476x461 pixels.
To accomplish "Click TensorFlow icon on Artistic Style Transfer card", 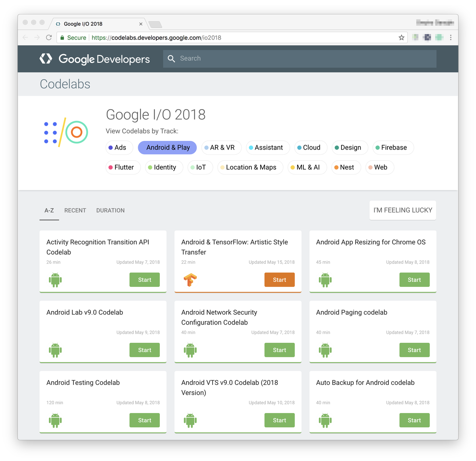I will 190,280.
